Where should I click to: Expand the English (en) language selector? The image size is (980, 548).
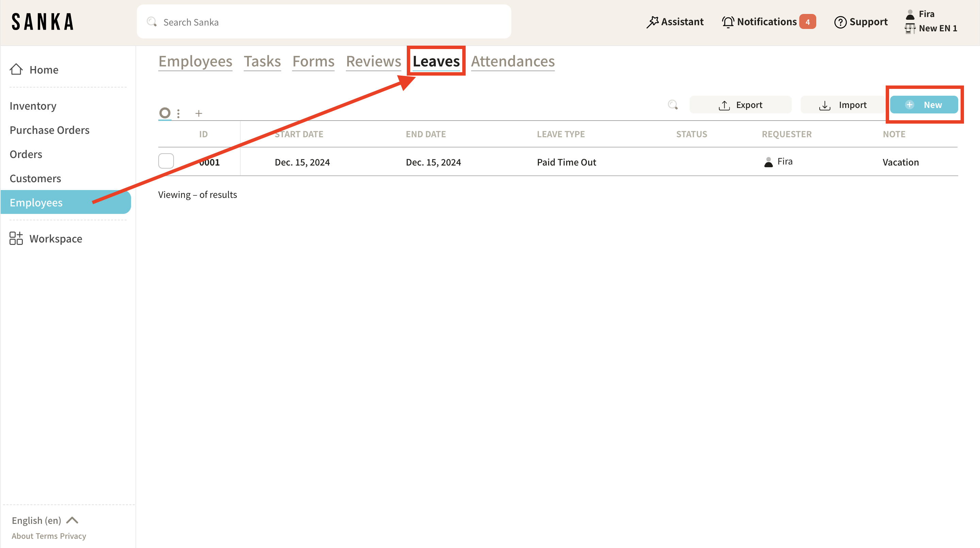(x=45, y=520)
